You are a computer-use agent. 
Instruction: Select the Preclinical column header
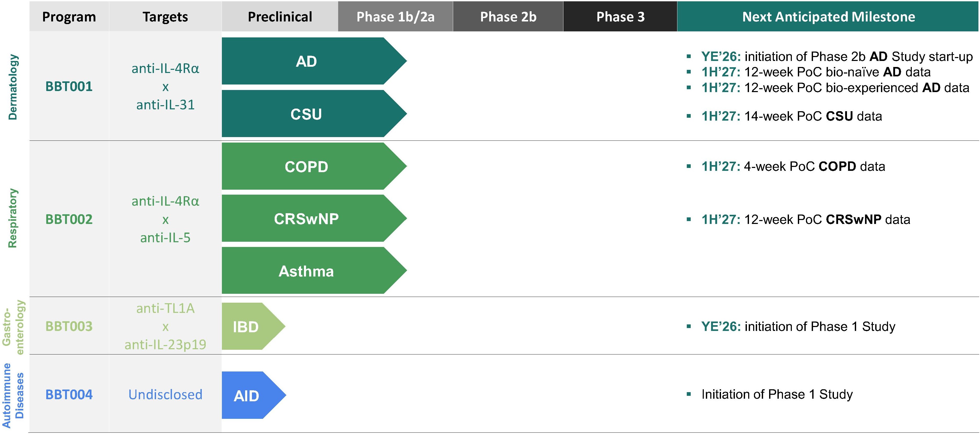point(280,16)
